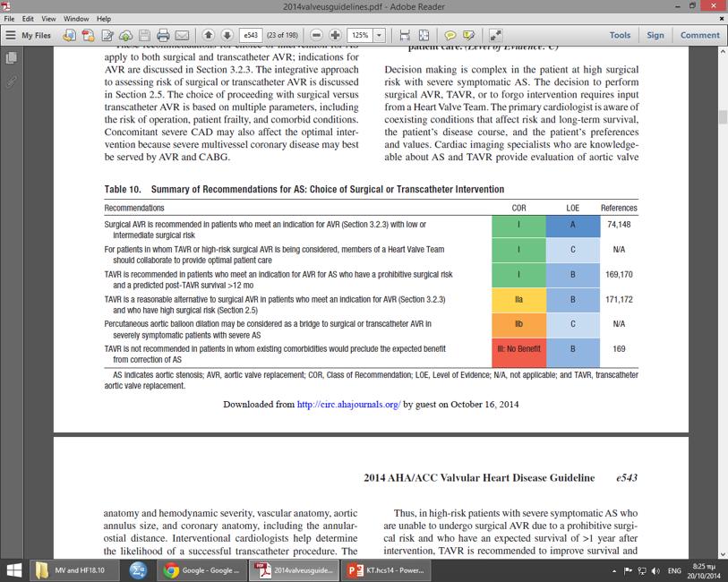Show attachments paperclip panel icon
This screenshot has width=728, height=582.
(11, 82)
